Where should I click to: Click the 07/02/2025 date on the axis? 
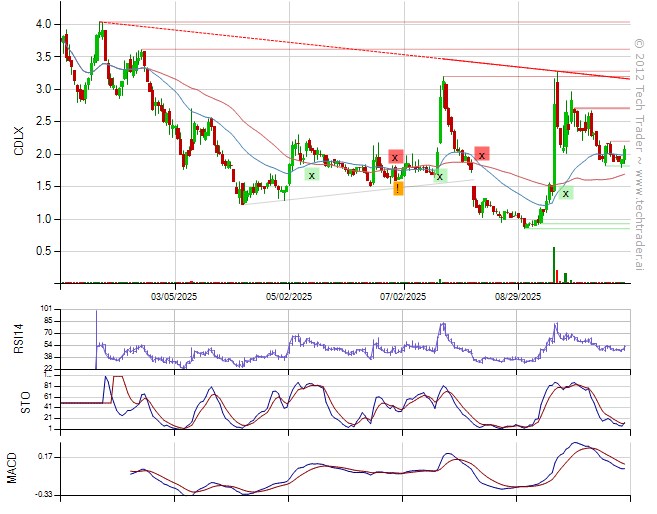(405, 296)
